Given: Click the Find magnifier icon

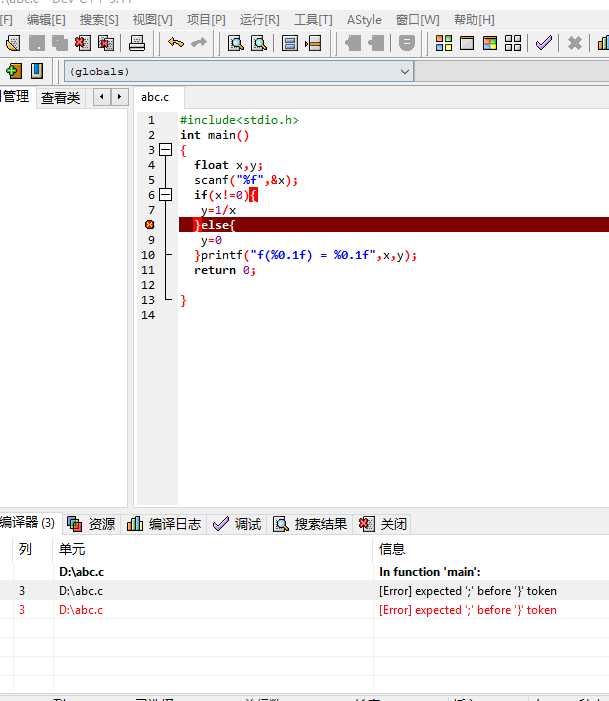Looking at the screenshot, I should coord(236,43).
